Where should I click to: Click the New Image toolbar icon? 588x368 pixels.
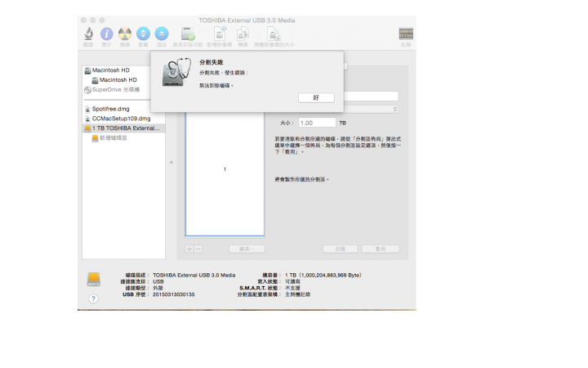click(x=220, y=34)
